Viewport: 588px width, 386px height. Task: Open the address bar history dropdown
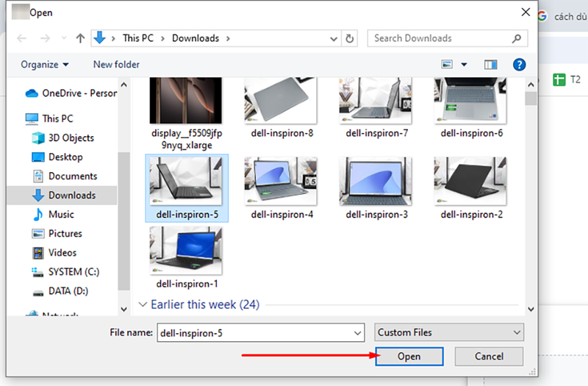click(334, 39)
